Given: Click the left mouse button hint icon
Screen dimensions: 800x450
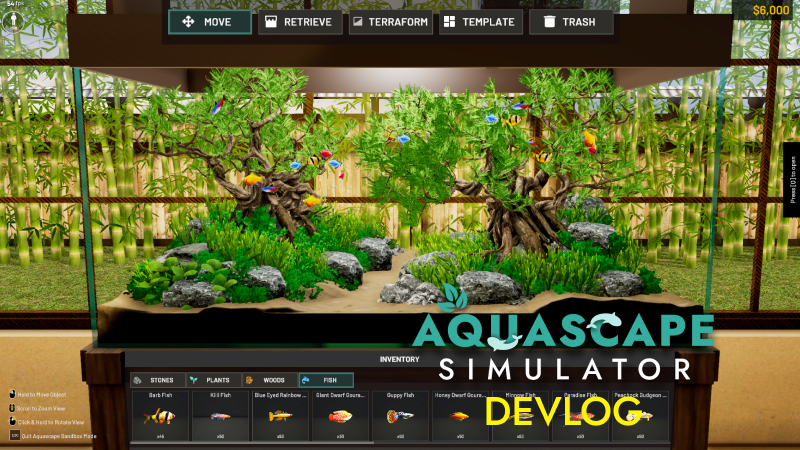Looking at the screenshot, I should coord(12,394).
